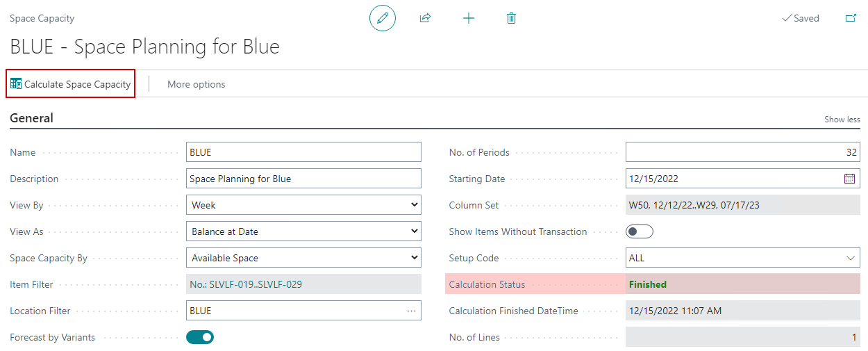Image resolution: width=868 pixels, height=351 pixels.
Task: Enable Show Items Without Transaction toggle
Action: [640, 231]
